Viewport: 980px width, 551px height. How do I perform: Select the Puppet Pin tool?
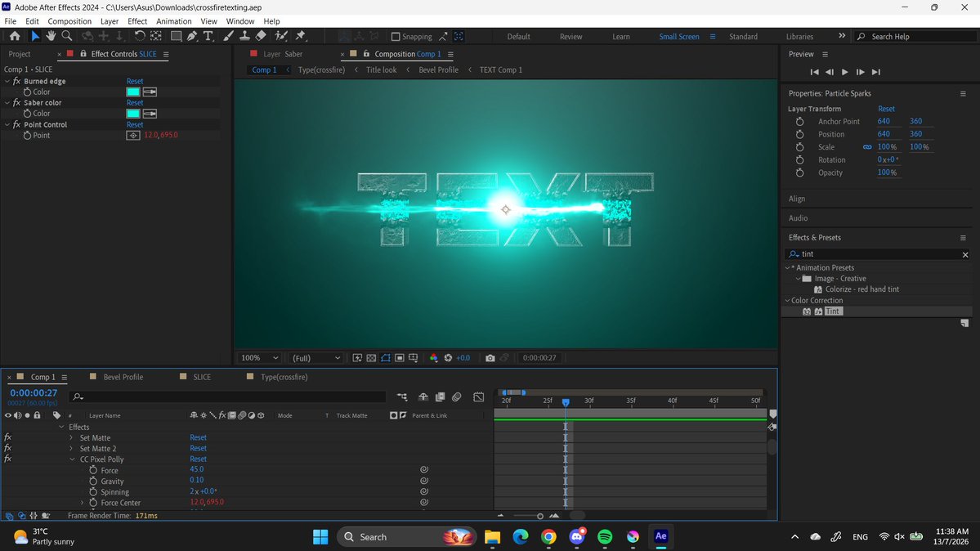301,36
